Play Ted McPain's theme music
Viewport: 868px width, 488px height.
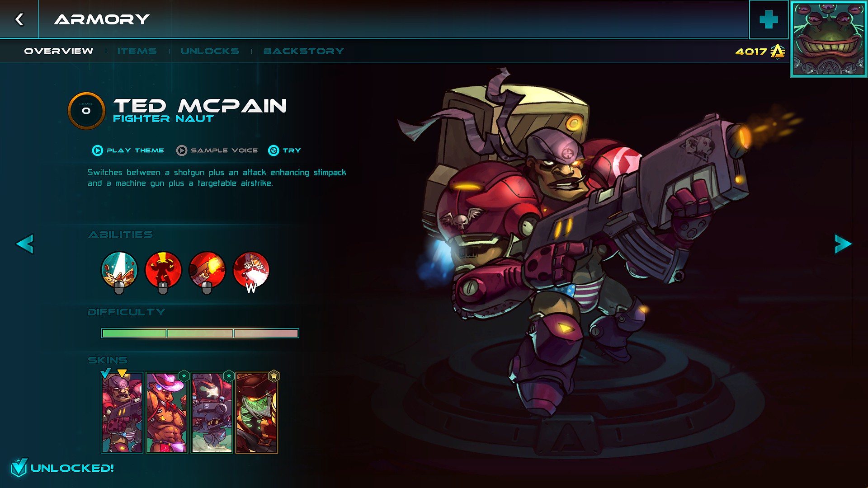click(x=128, y=150)
